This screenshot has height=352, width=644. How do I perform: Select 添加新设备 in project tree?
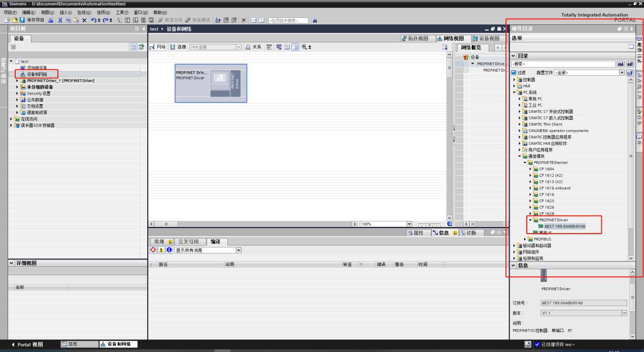(x=38, y=68)
